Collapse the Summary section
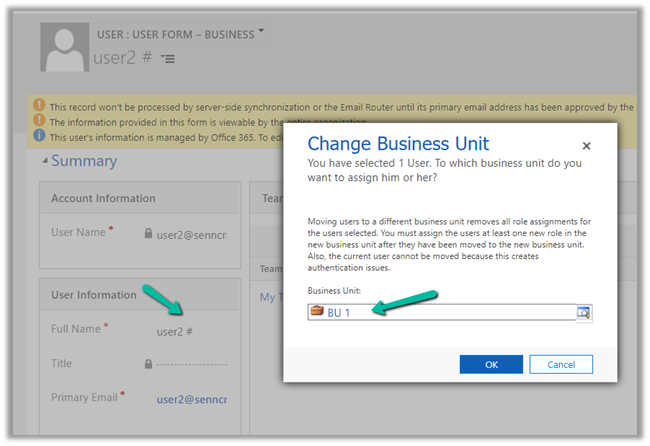650x446 pixels. (45, 162)
